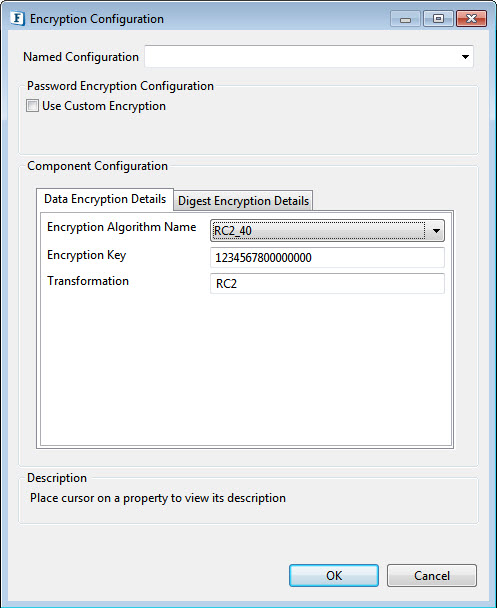The width and height of the screenshot is (497, 608).
Task: Click the Encryption Algorithm Name label
Action: [121, 227]
